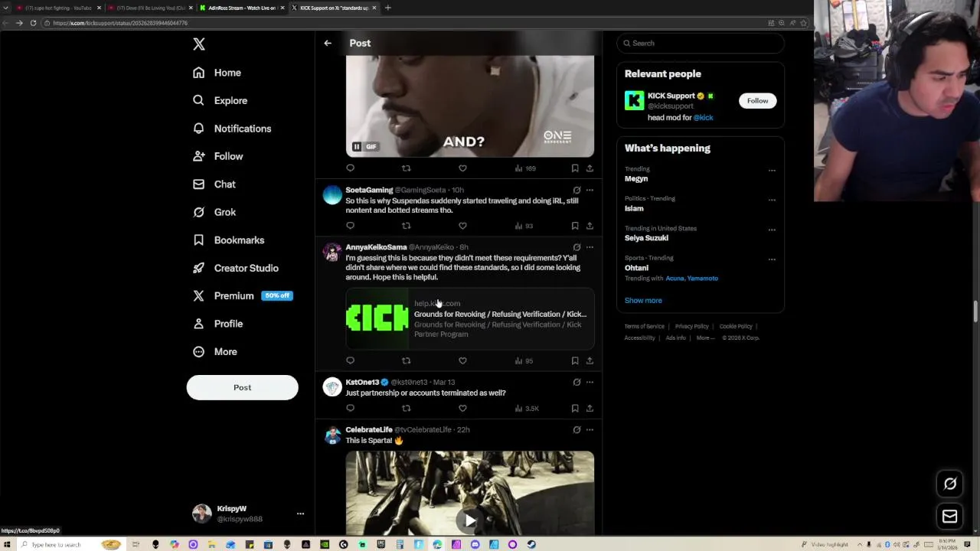Viewport: 980px width, 551px height.
Task: Open the floating messages button
Action: click(x=950, y=517)
